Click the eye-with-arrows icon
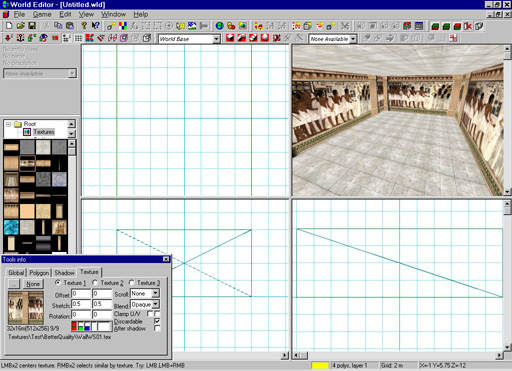The image size is (512, 371). pyautogui.click(x=43, y=38)
